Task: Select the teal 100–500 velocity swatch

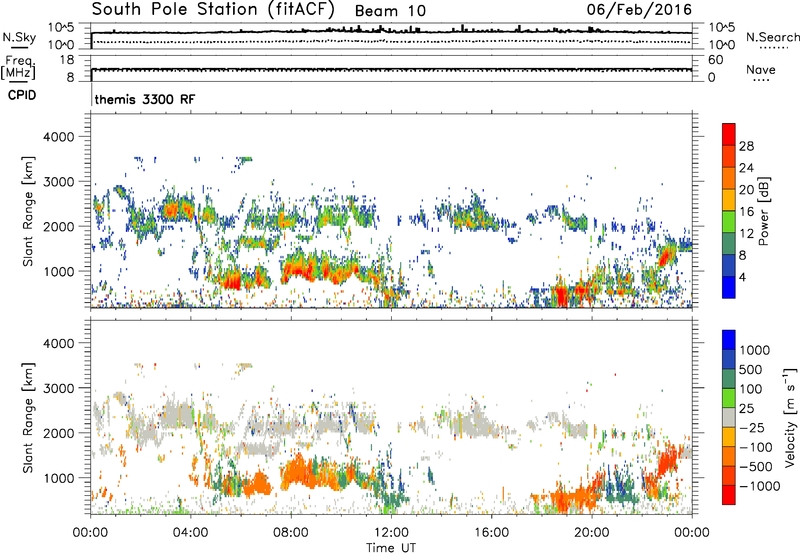Action: (x=729, y=379)
